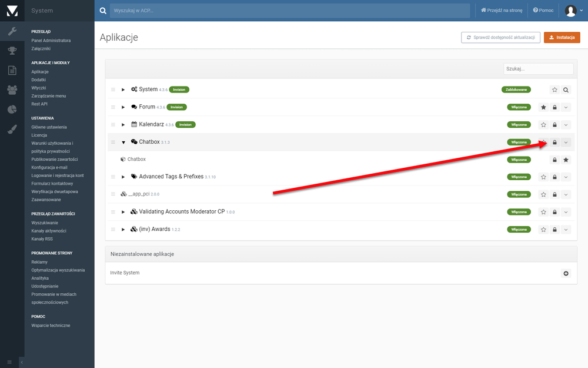
Task: Open the dropdown chevron for the Forum row
Action: click(566, 107)
